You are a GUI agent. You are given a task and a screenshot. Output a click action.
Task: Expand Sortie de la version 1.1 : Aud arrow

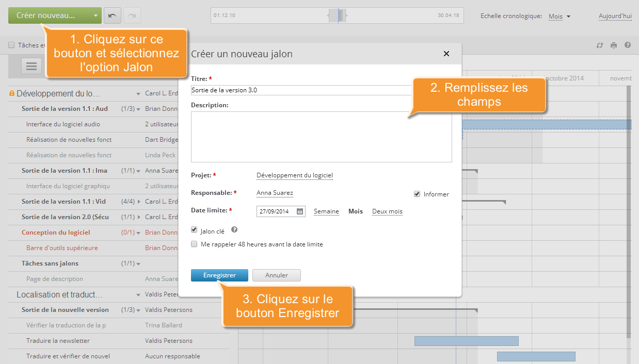pyautogui.click(x=138, y=109)
